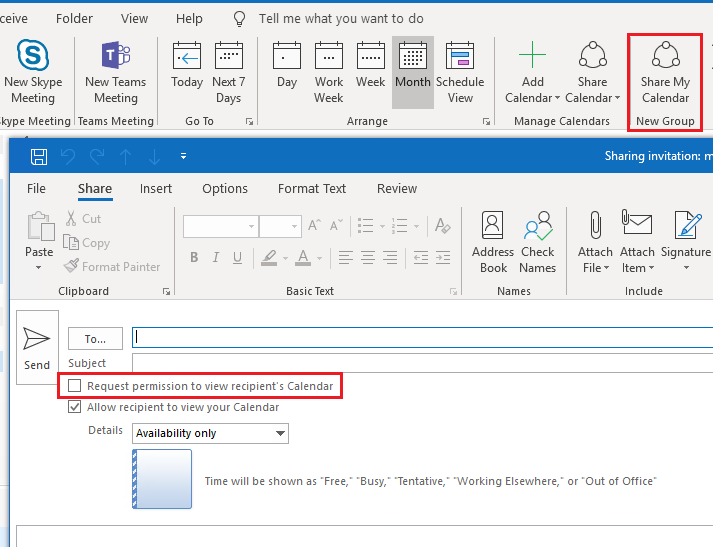Toggle underline formatting
The width and height of the screenshot is (713, 547).
coord(237,257)
